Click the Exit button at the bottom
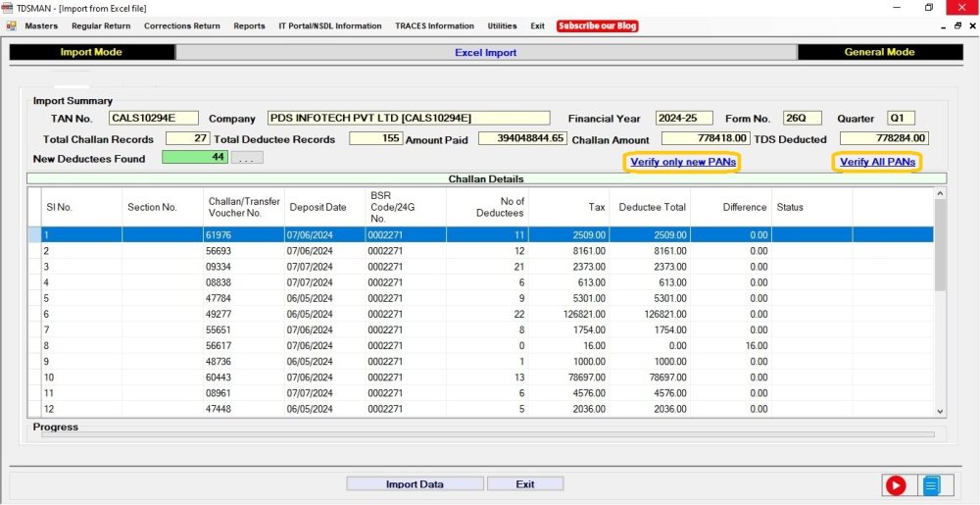Viewport: 980px width, 505px height. 525,483
